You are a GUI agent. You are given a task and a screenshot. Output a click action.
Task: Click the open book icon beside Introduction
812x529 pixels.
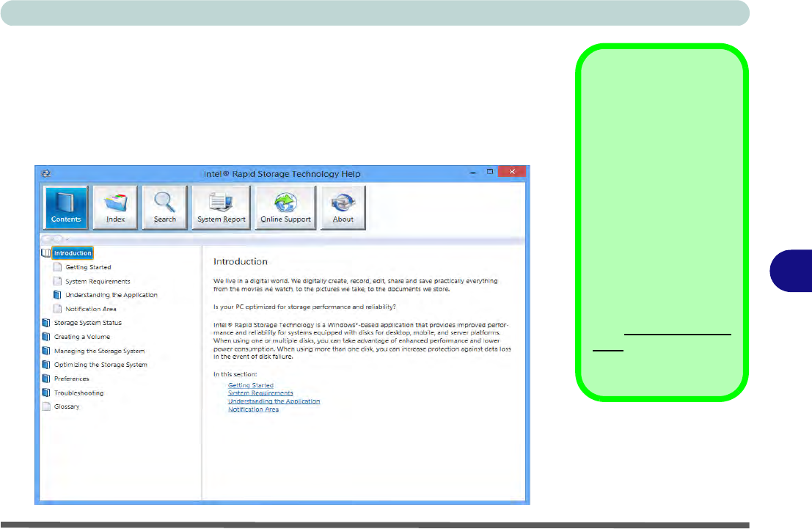pyautogui.click(x=46, y=253)
